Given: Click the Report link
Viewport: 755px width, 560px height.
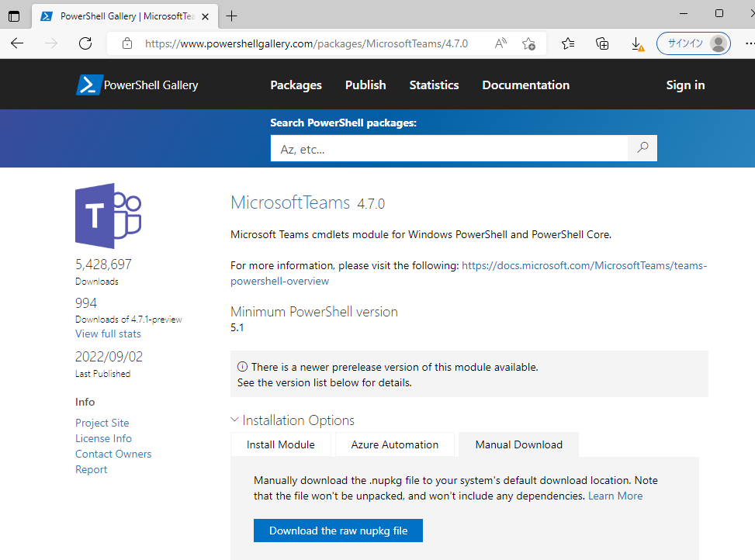Looking at the screenshot, I should [91, 469].
